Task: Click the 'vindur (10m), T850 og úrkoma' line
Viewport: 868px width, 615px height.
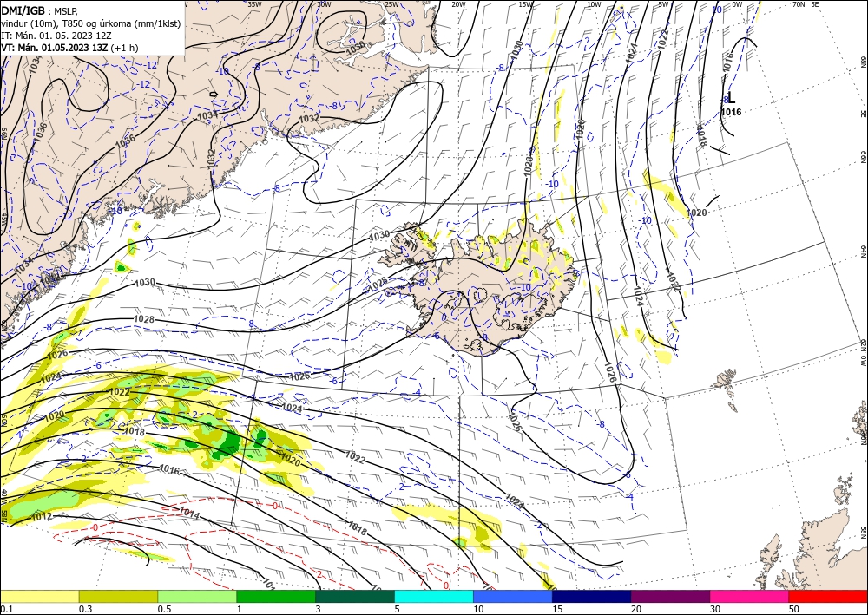Action: point(91,23)
